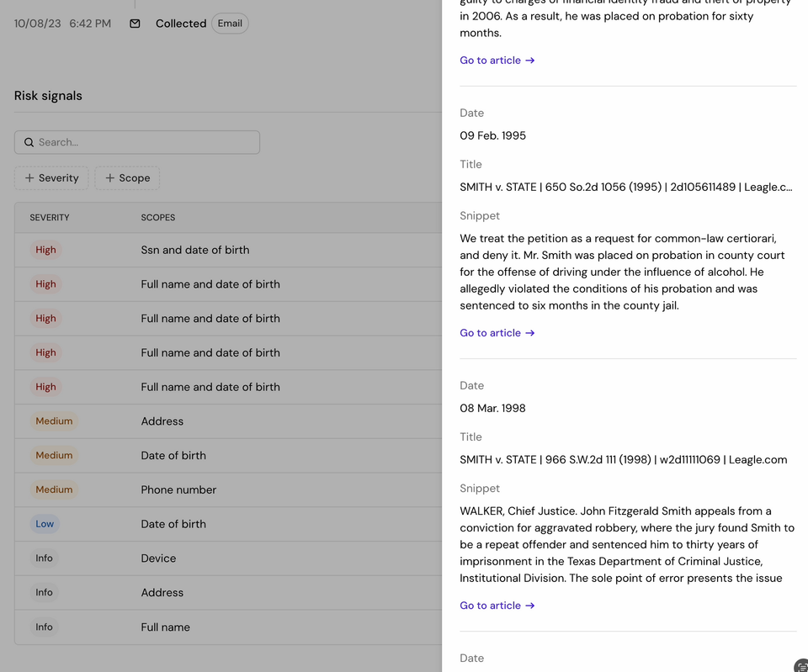Click the arrow icon on the topmost Go to article link
This screenshot has width=808, height=672.
pyautogui.click(x=529, y=60)
